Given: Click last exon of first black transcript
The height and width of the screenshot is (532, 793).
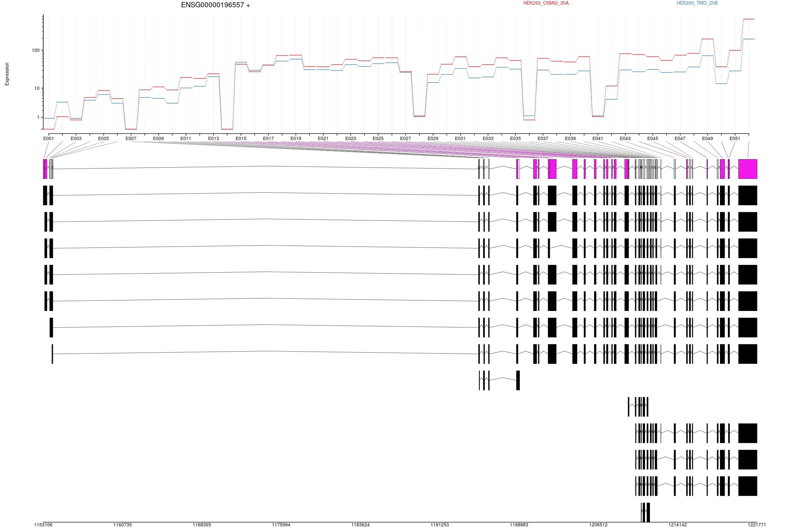Looking at the screenshot, I should coord(748,195).
